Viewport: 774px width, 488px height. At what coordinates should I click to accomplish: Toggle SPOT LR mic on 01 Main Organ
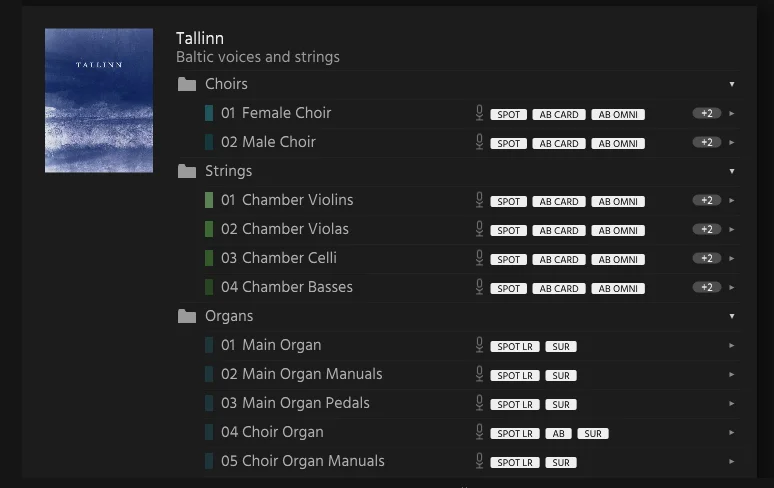tap(515, 347)
